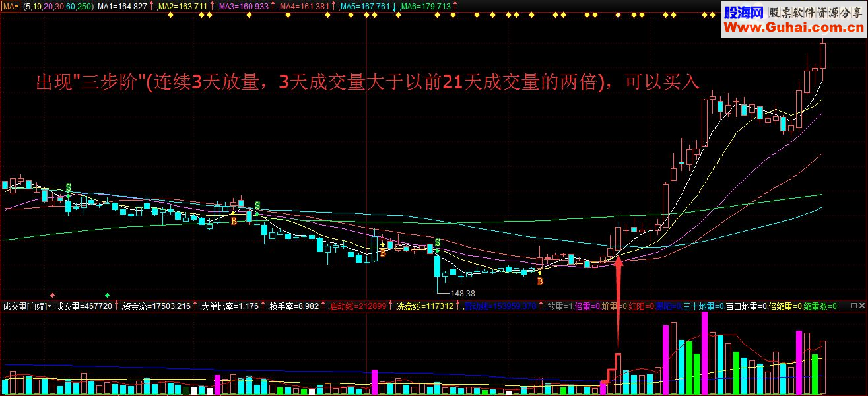The image size is (868, 396).
Task: Click the cyan 三十地量=0 indicator flag
Action: (x=703, y=306)
